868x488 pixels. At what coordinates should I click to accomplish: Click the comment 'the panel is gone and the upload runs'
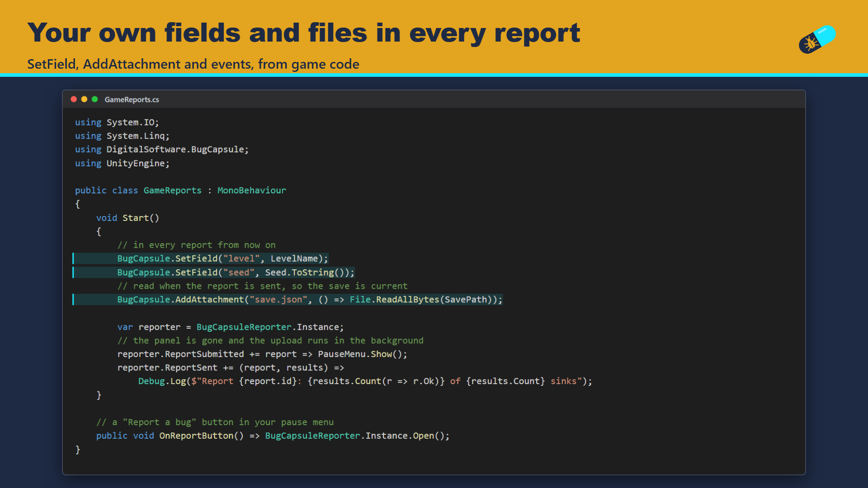pyautogui.click(x=270, y=340)
